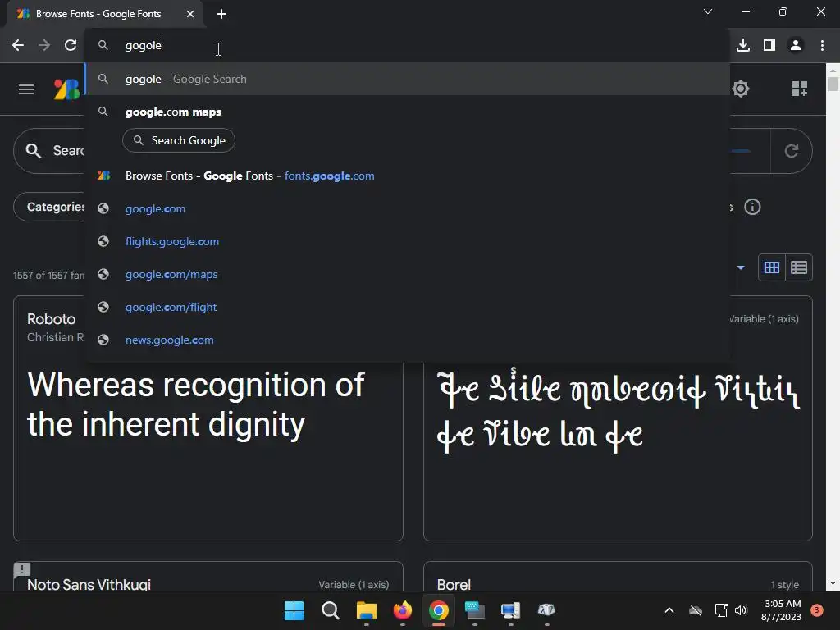840x630 pixels.
Task: Open the volume control in system tray
Action: click(741, 610)
